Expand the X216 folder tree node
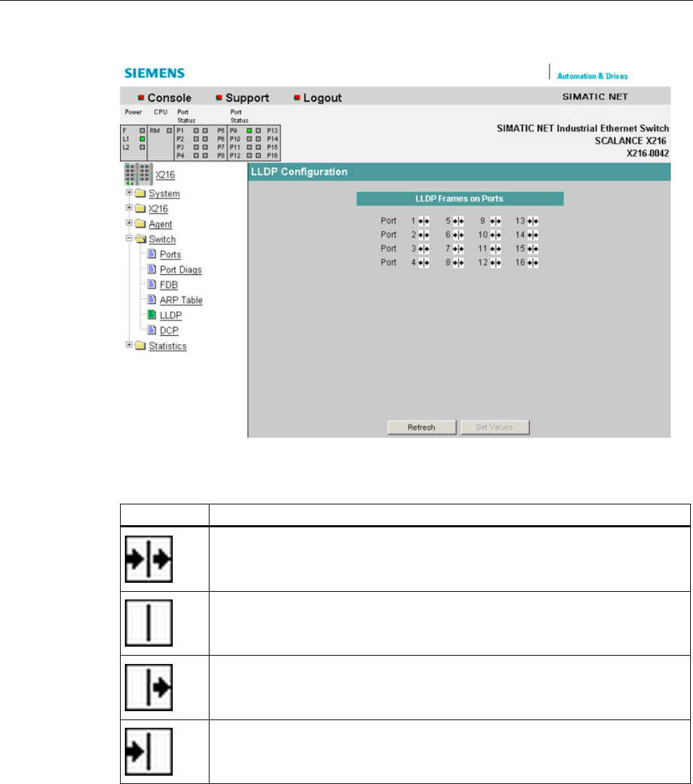This screenshot has height=784, width=693. click(129, 207)
